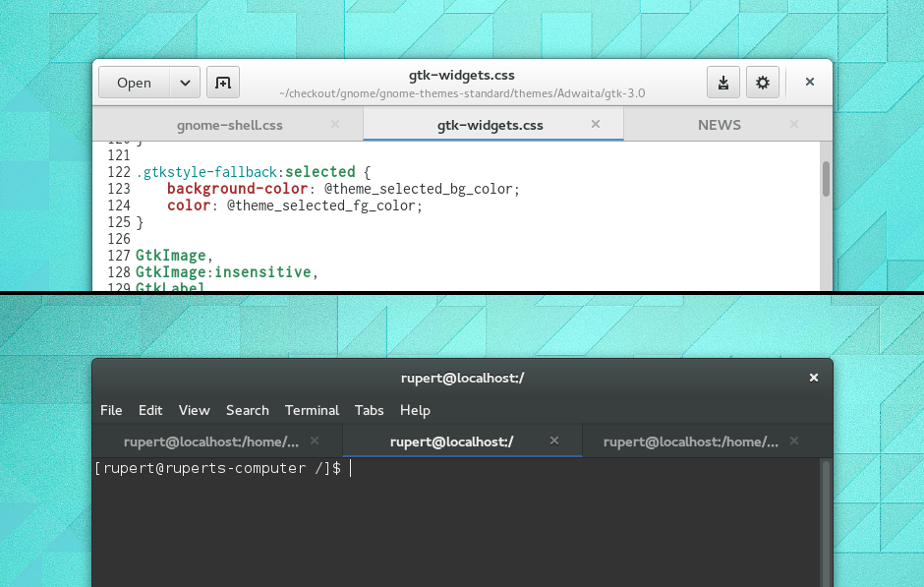The image size is (924, 587).
Task: Switch to the NEWS tab
Action: coord(719,125)
